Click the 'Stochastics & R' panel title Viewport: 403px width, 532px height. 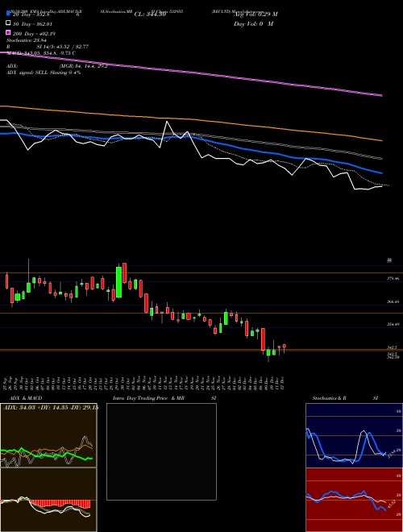click(329, 398)
